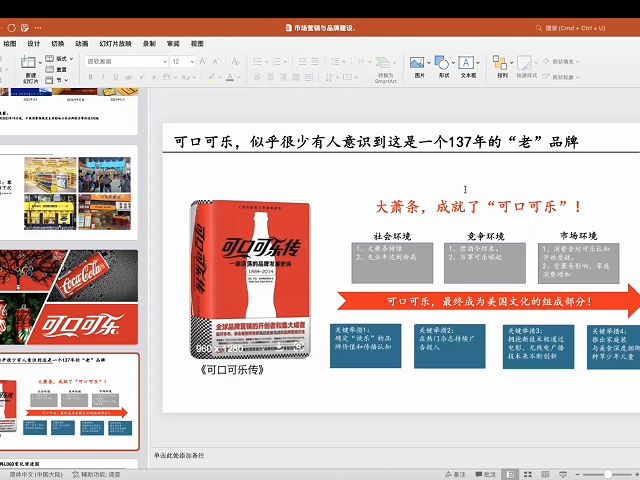Click the Picture (图片) insert icon
This screenshot has width=640, height=480.
pos(417,62)
